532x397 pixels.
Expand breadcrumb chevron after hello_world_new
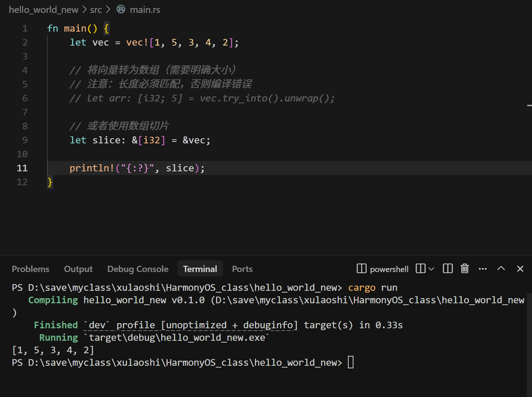click(x=85, y=10)
